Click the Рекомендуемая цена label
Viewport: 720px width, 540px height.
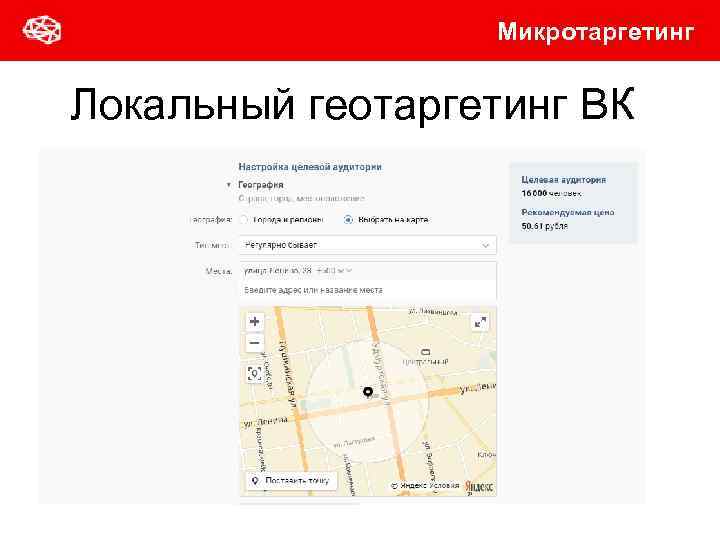pos(568,212)
